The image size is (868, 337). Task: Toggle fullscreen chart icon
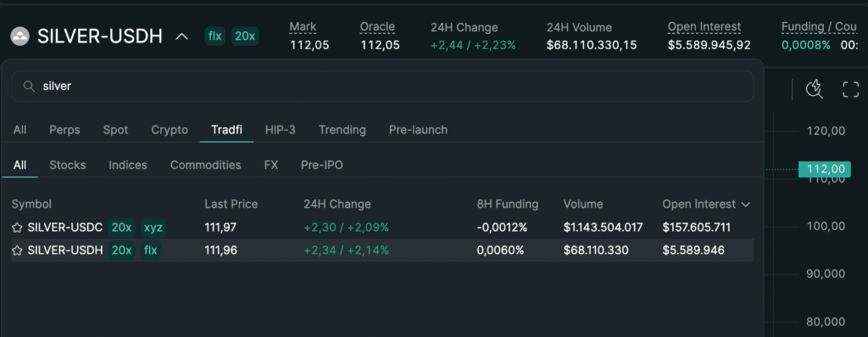[x=850, y=89]
